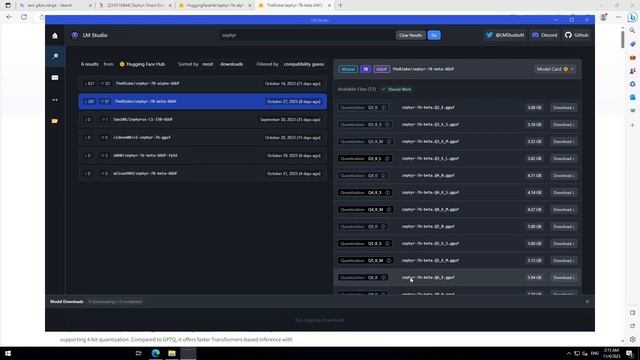Open the Github link

coord(577,35)
